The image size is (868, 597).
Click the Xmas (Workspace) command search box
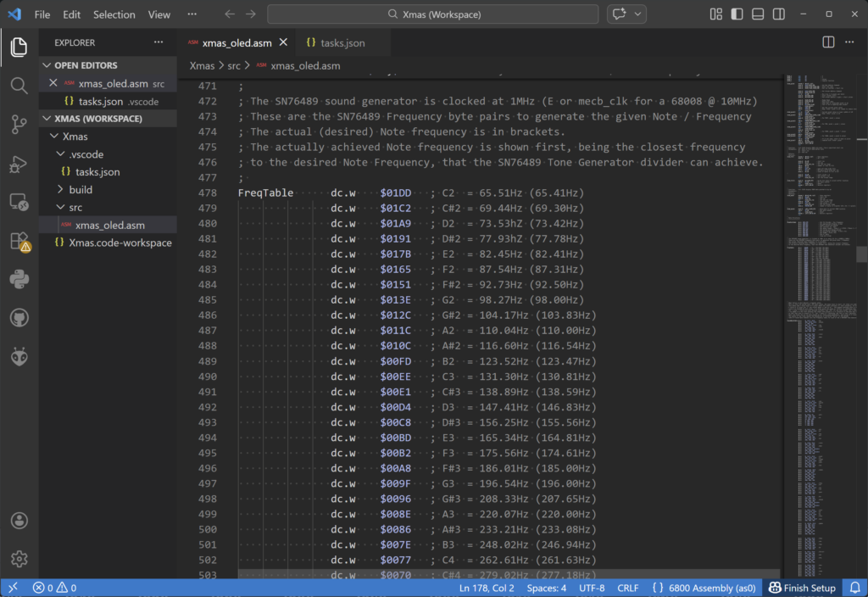click(x=434, y=14)
